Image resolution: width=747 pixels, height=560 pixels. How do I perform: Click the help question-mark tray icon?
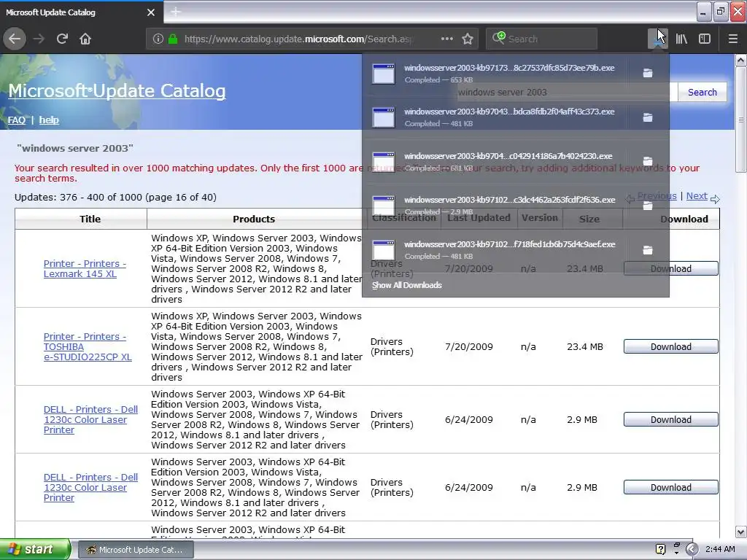click(x=660, y=549)
